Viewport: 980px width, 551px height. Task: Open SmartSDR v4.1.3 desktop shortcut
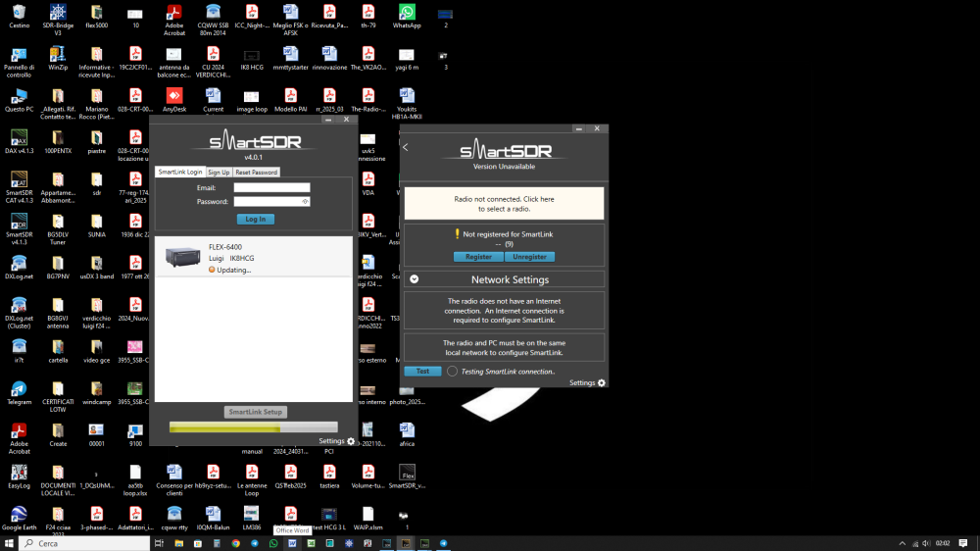pyautogui.click(x=19, y=229)
